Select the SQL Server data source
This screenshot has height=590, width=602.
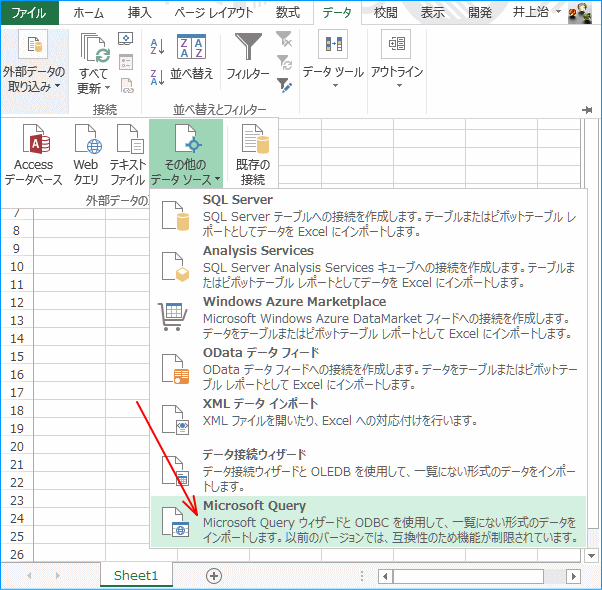point(369,215)
